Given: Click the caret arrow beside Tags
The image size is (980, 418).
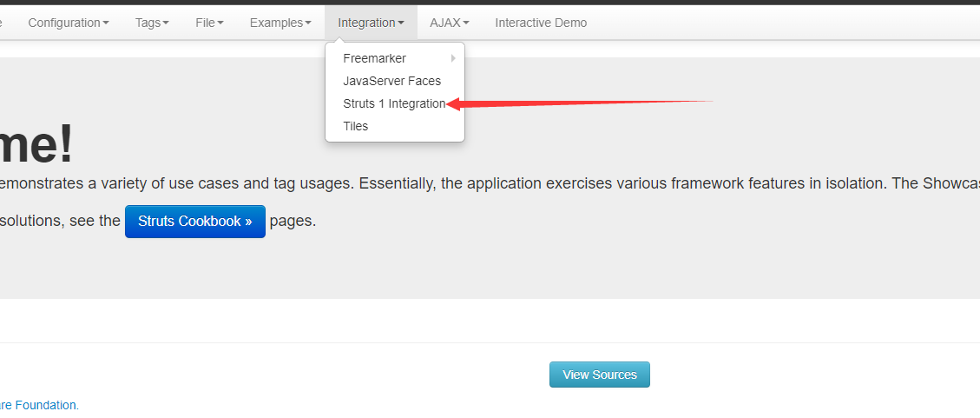Looking at the screenshot, I should [166, 23].
